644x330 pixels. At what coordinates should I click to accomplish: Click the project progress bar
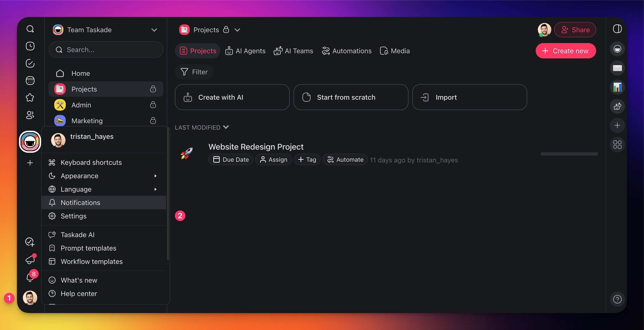pyautogui.click(x=569, y=154)
